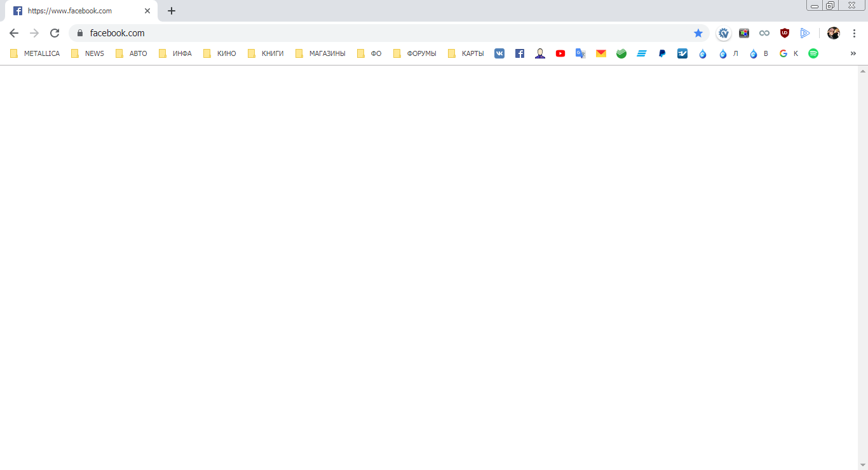This screenshot has height=470, width=868.
Task: Open the VK bookmark icon
Action: (499, 53)
